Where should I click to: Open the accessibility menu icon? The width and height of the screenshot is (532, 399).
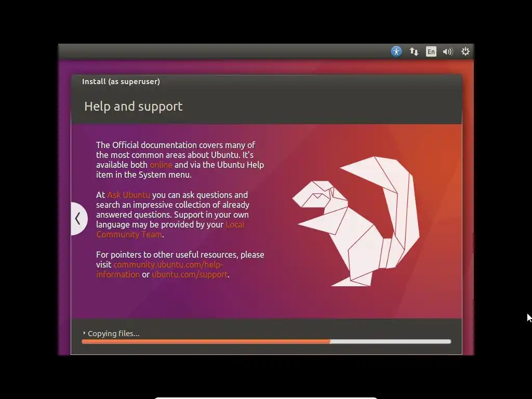point(396,51)
